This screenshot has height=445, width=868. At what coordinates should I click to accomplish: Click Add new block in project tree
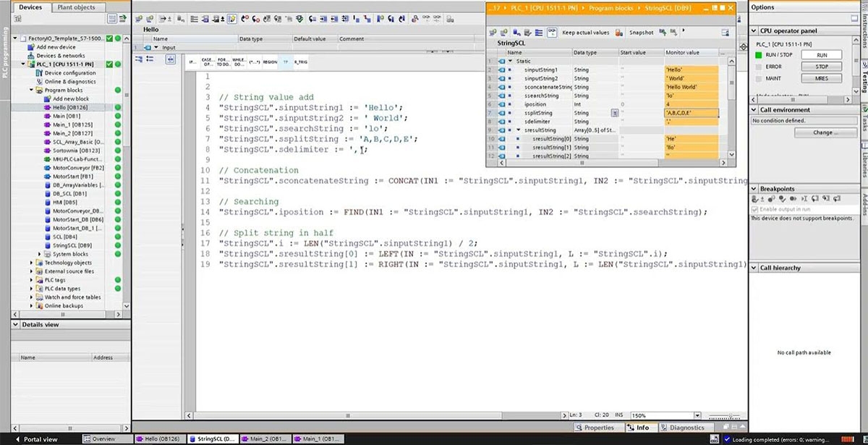(71, 99)
